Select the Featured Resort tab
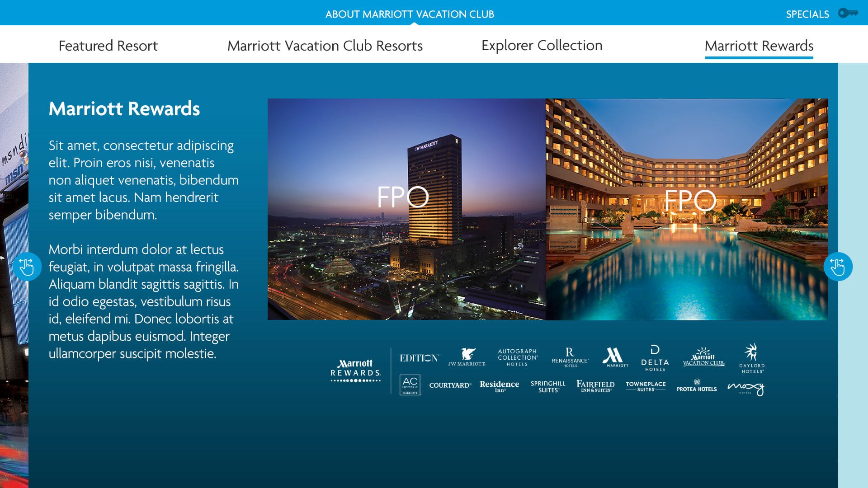The width and height of the screenshot is (868, 488). click(x=108, y=45)
